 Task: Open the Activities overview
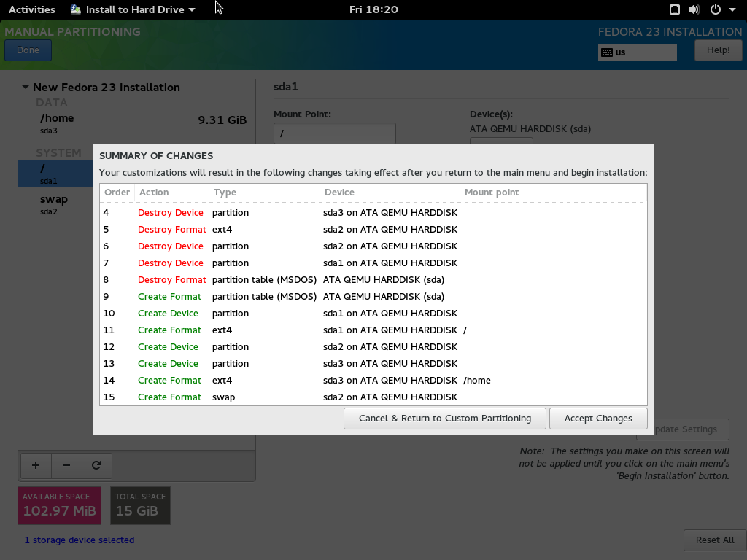click(x=32, y=9)
